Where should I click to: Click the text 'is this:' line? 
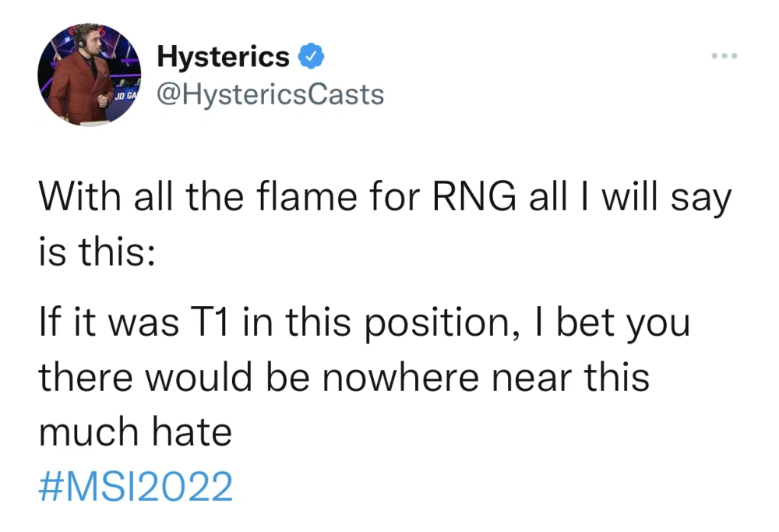coord(96,253)
